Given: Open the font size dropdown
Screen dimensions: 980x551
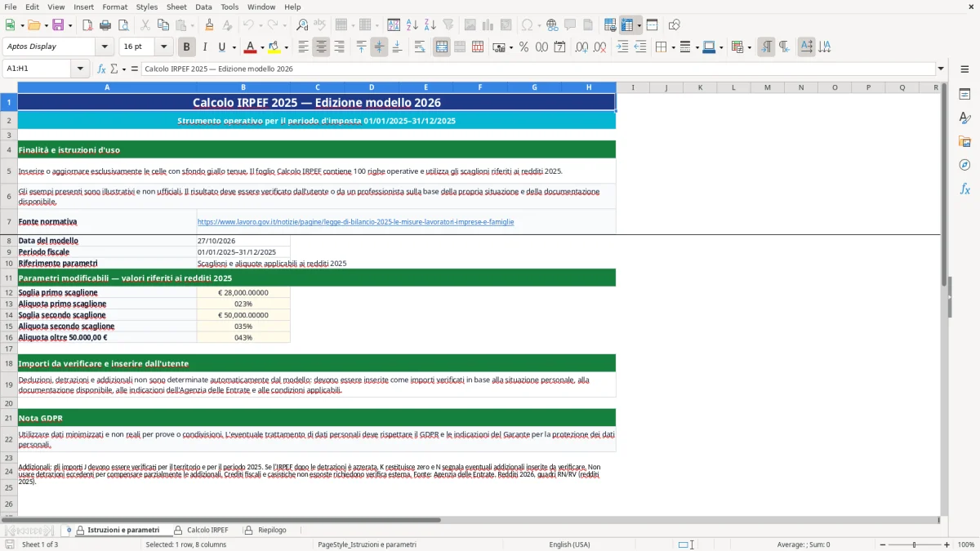Looking at the screenshot, I should click(x=163, y=47).
